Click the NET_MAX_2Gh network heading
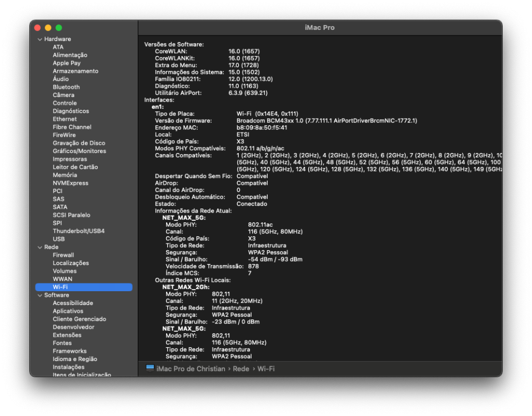This screenshot has height=416, width=532. click(185, 287)
